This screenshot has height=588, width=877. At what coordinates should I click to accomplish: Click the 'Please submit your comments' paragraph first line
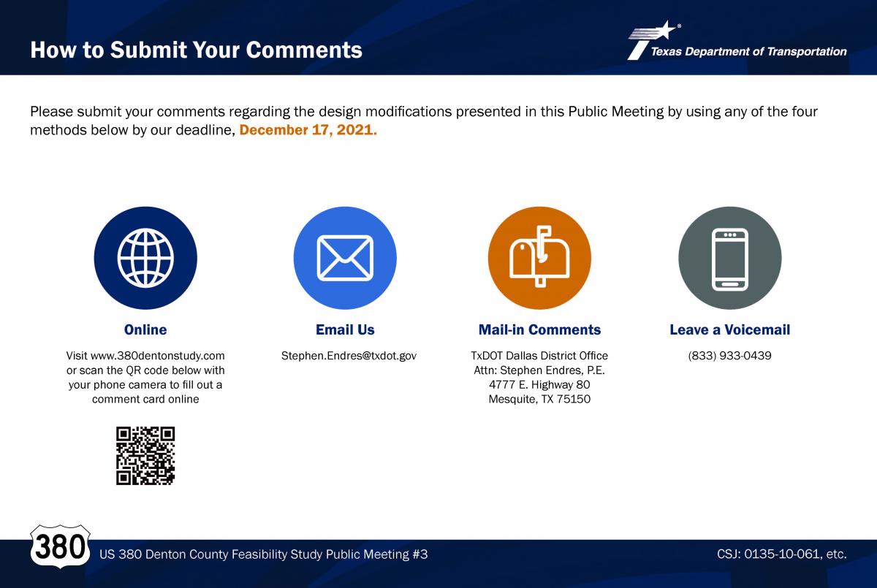tap(424, 112)
